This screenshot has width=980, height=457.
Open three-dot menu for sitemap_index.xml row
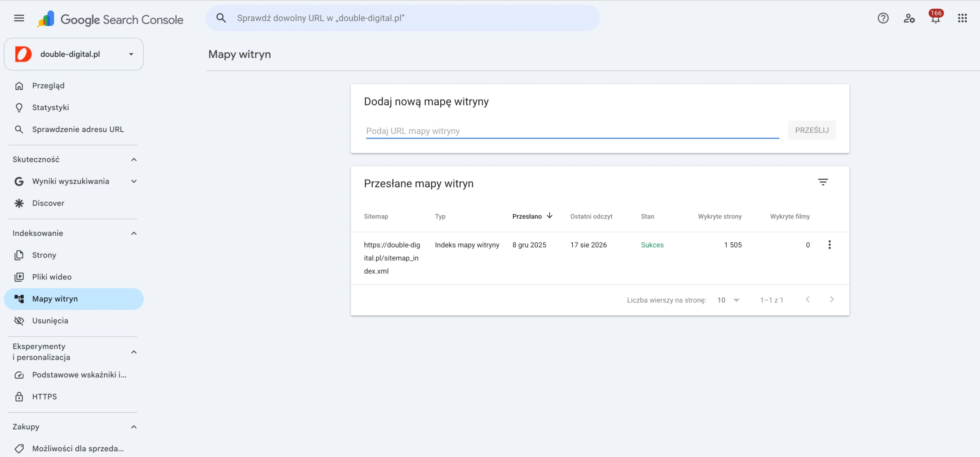click(x=829, y=245)
